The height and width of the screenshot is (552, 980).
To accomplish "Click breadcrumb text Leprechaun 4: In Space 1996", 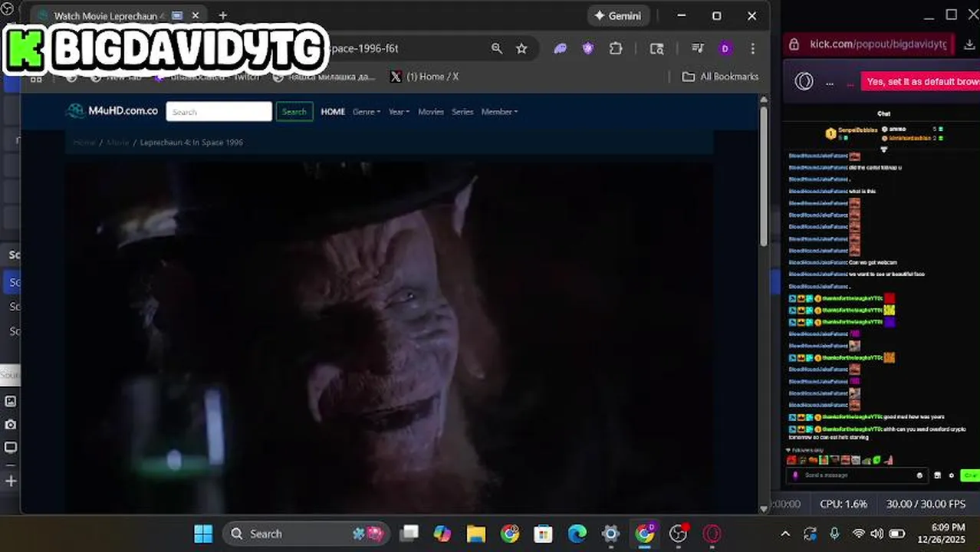I will 192,143.
